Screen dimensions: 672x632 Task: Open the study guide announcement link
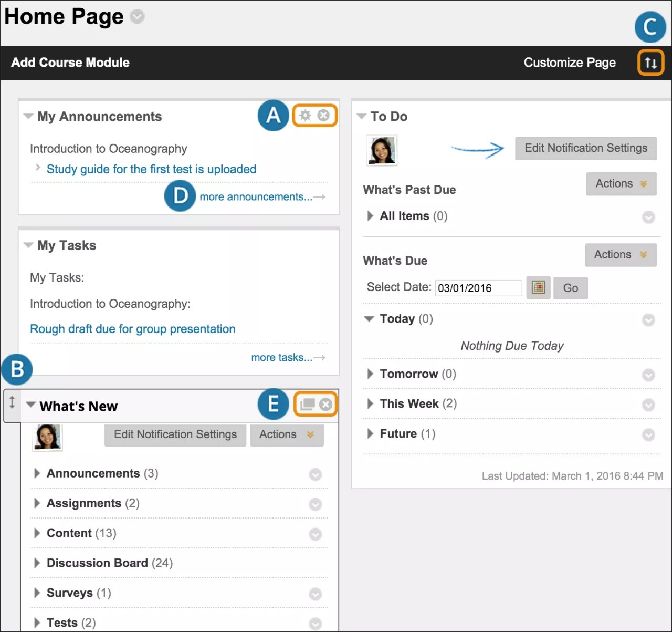(151, 169)
